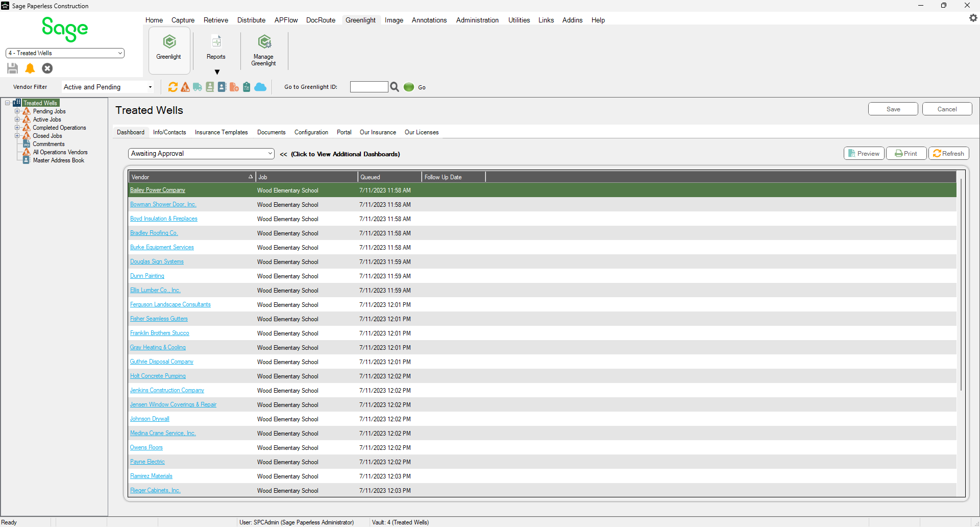Click Click to View Additional Dashboards text
The width and height of the screenshot is (980, 527).
pyautogui.click(x=346, y=154)
